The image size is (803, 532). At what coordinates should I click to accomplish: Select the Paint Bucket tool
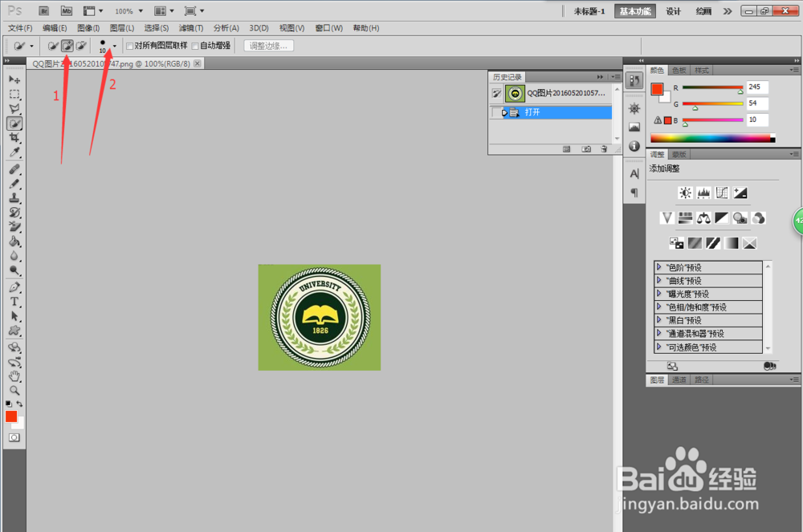click(x=14, y=242)
